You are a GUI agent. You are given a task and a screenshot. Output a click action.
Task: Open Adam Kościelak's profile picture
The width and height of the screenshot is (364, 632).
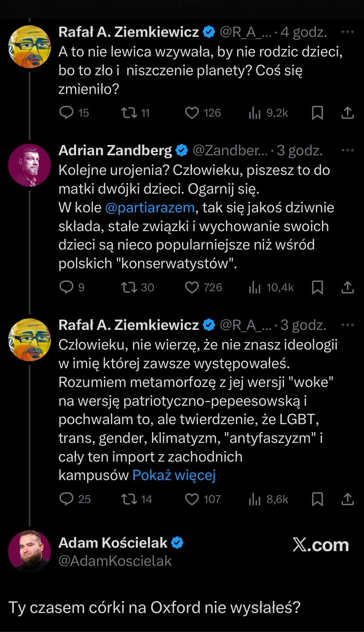point(29,552)
